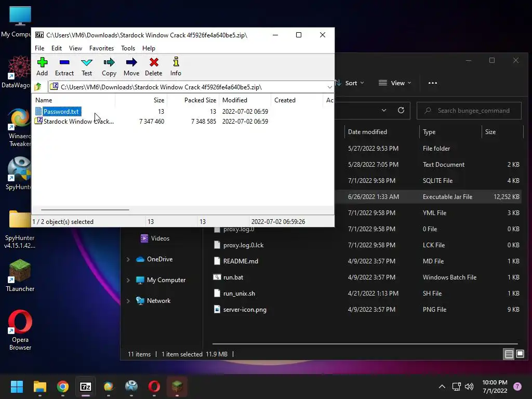The image size is (532, 399).
Task: Switch to 7-Zip taskbar icon
Action: [x=86, y=387]
